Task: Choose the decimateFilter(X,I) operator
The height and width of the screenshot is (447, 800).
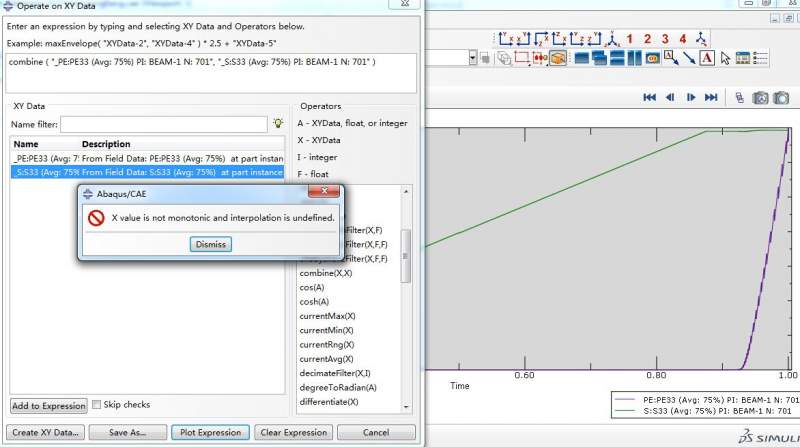Action: pos(335,373)
